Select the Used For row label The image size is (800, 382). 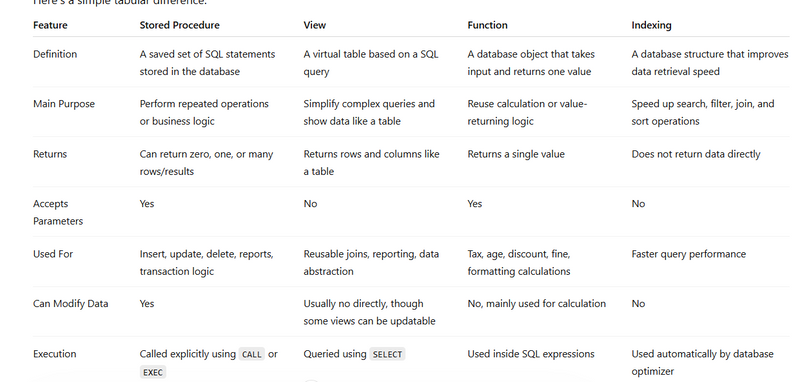pyautogui.click(x=53, y=254)
